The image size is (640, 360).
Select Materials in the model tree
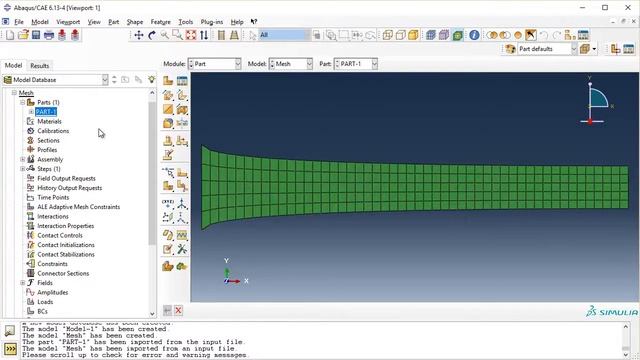49,122
